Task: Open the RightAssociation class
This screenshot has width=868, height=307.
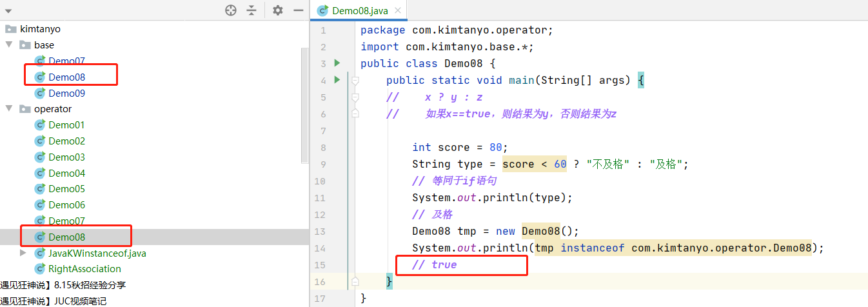Action: click(84, 269)
